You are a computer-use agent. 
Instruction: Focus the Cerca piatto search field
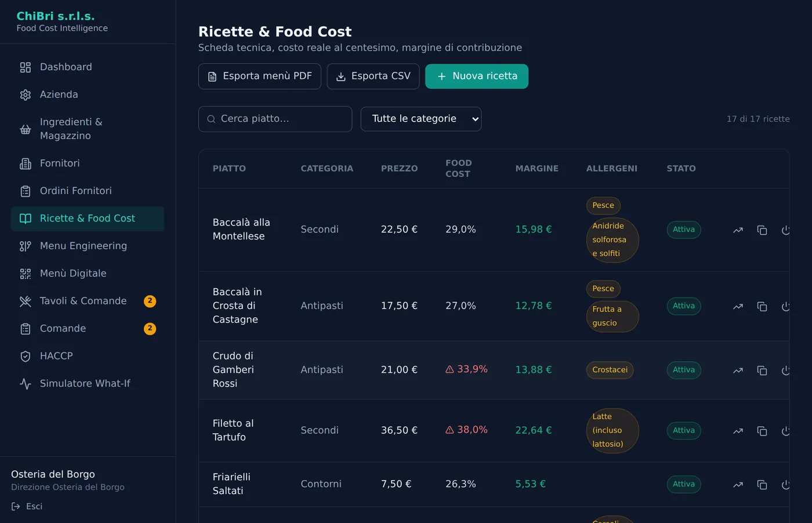coord(275,119)
